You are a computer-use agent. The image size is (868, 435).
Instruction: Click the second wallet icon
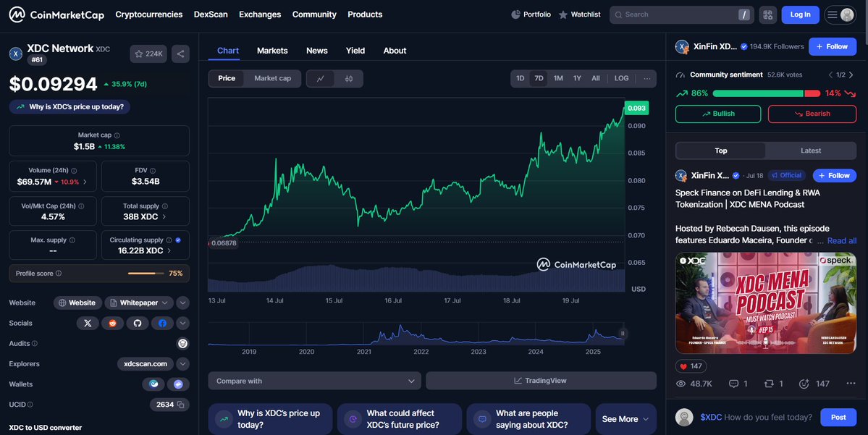pyautogui.click(x=178, y=384)
